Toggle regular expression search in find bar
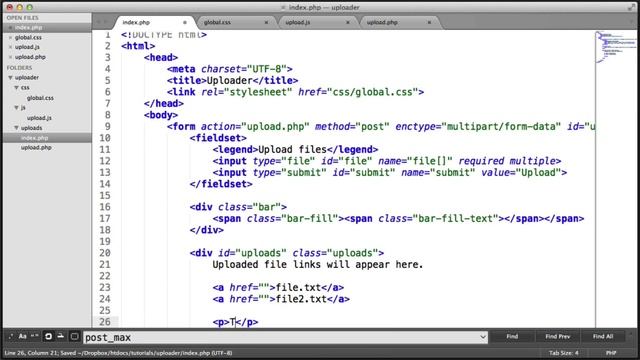The height and width of the screenshot is (360, 640). click(x=11, y=336)
